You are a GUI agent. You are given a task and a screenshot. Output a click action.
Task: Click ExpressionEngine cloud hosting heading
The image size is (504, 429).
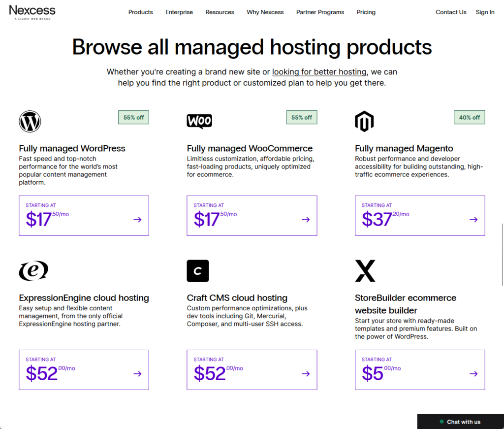click(x=84, y=298)
